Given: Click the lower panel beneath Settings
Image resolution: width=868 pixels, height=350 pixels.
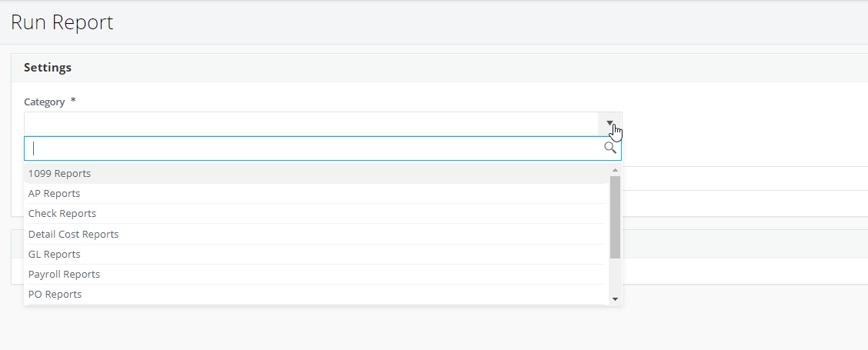Looking at the screenshot, I should coord(745,257).
